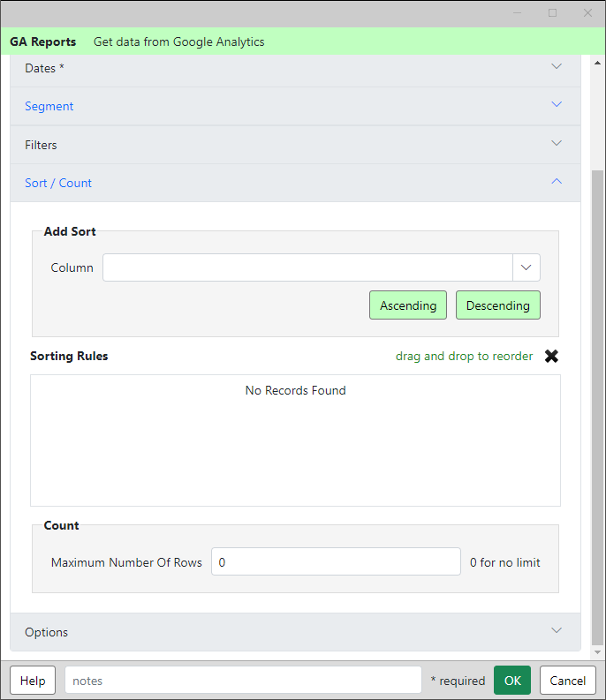Click inside the Column combo box field
The width and height of the screenshot is (606, 700).
307,267
